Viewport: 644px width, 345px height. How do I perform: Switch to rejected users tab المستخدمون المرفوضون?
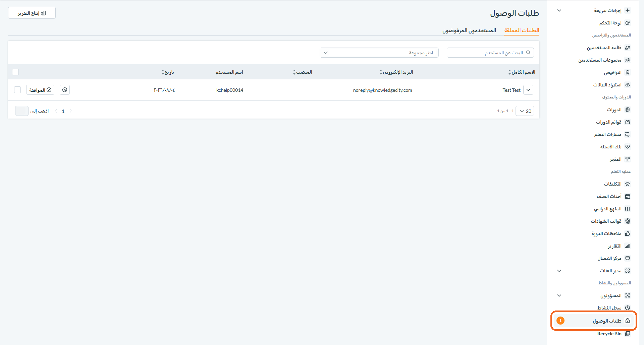pos(469,30)
